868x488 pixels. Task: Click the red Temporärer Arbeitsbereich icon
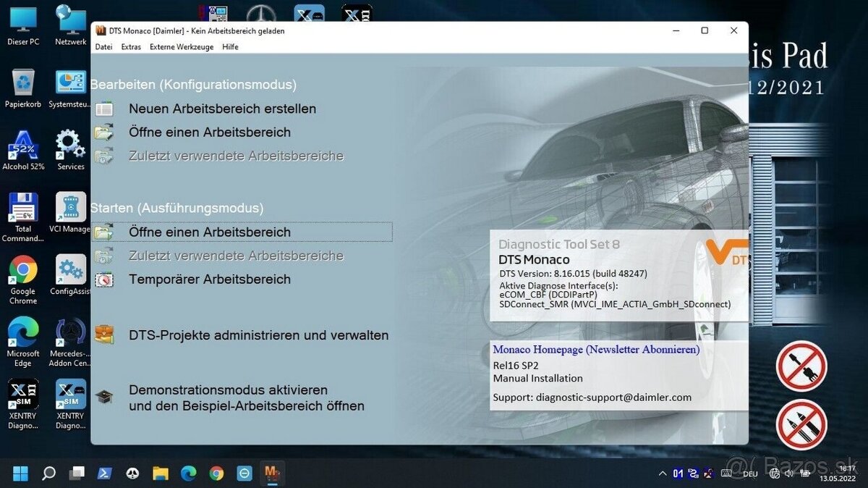click(105, 279)
